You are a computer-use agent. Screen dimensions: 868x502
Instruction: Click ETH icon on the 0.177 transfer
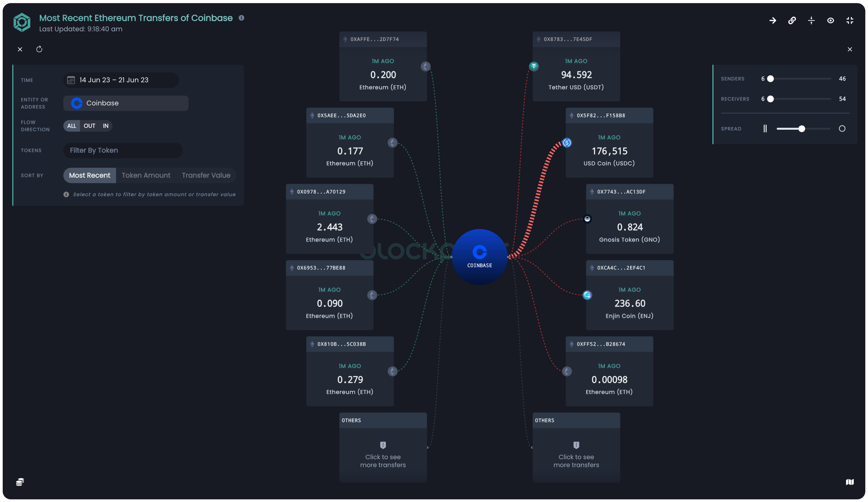(393, 143)
